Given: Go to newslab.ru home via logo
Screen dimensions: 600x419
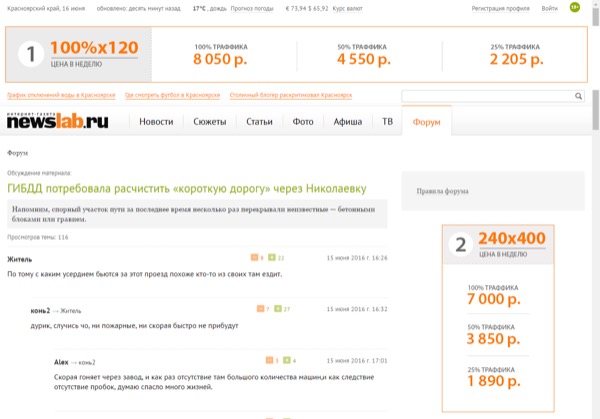Looking at the screenshot, I should 58,121.
